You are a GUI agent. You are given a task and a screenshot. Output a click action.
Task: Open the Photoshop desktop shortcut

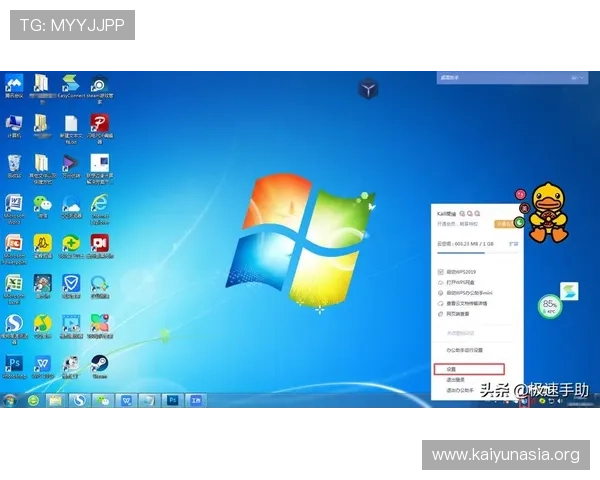point(15,363)
